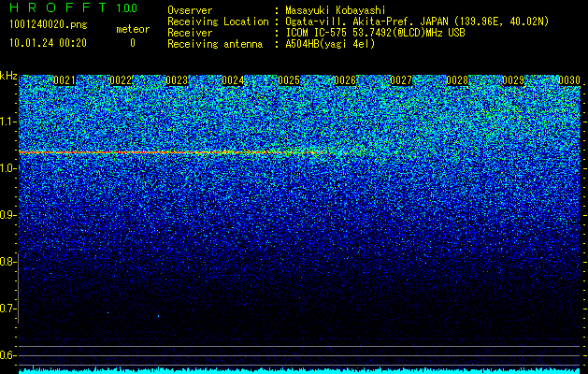Click observer name Masayuki Kobayashi
Screen dimensions: 588x374
336,10
